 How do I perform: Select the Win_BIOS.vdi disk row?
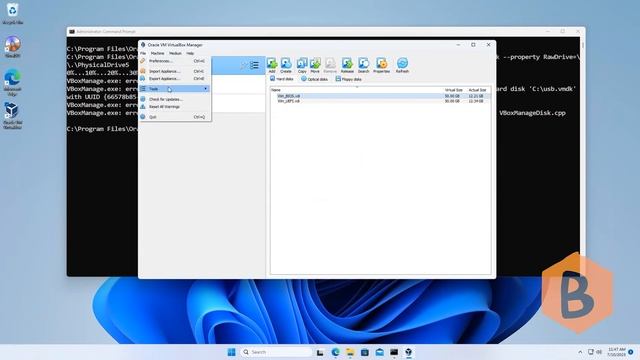(380, 96)
